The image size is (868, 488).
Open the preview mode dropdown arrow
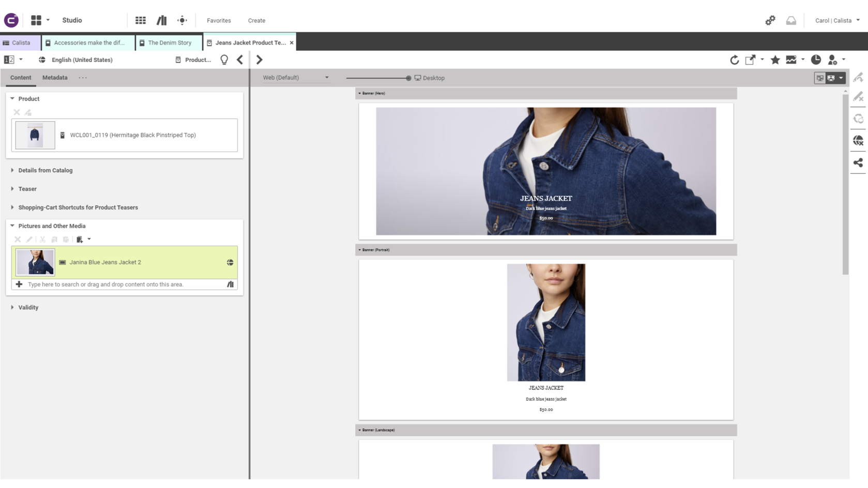coord(841,78)
